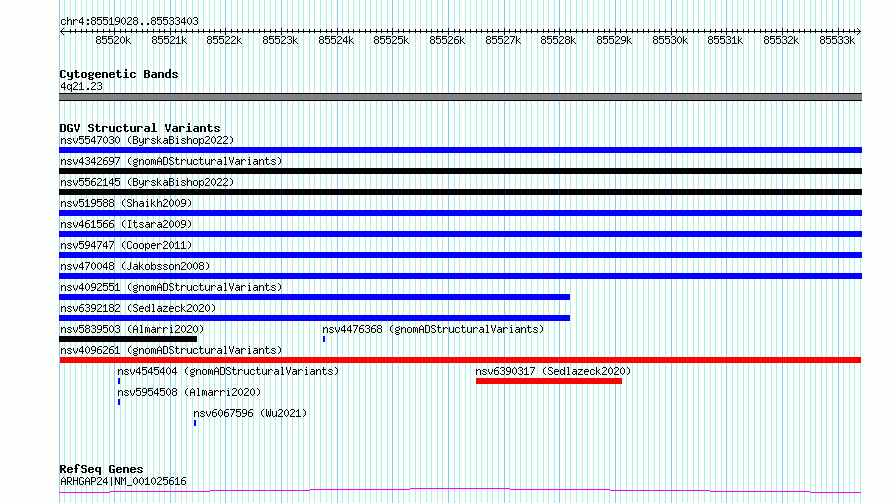The width and height of the screenshot is (890, 503).
Task: Click the RefSeq Genes track heading
Action: click(x=101, y=469)
